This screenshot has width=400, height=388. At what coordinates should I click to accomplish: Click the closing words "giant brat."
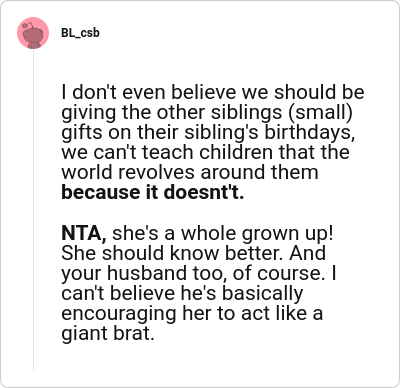coord(108,334)
